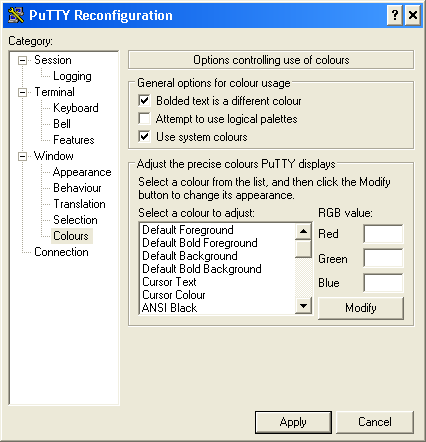This screenshot has height=442, width=426.
Task: Select Default Bold Foreground in list
Action: coord(217,243)
